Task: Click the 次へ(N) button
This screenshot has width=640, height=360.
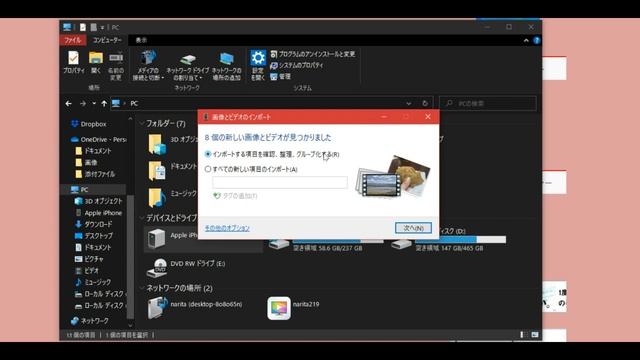Action: [413, 228]
